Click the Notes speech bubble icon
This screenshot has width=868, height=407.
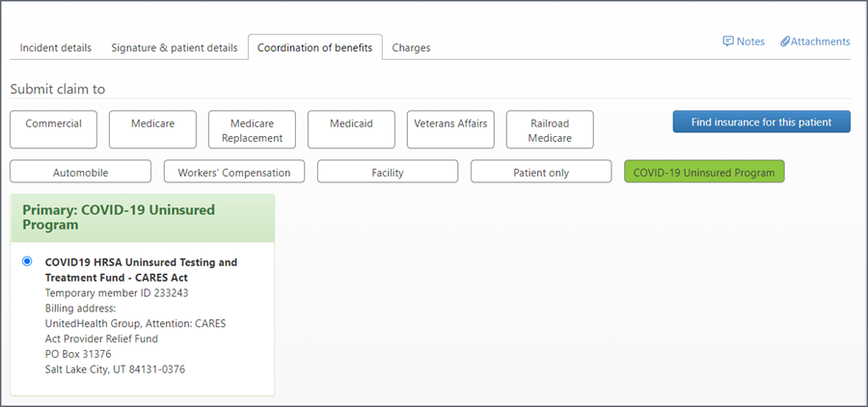tap(728, 41)
